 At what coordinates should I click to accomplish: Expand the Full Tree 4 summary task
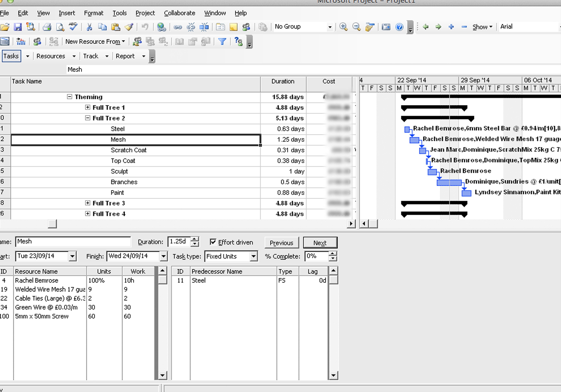point(88,213)
